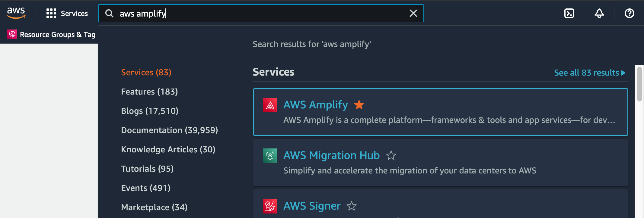This screenshot has width=644, height=218.
Task: Click the AWS Amplify service icon
Action: point(270,105)
